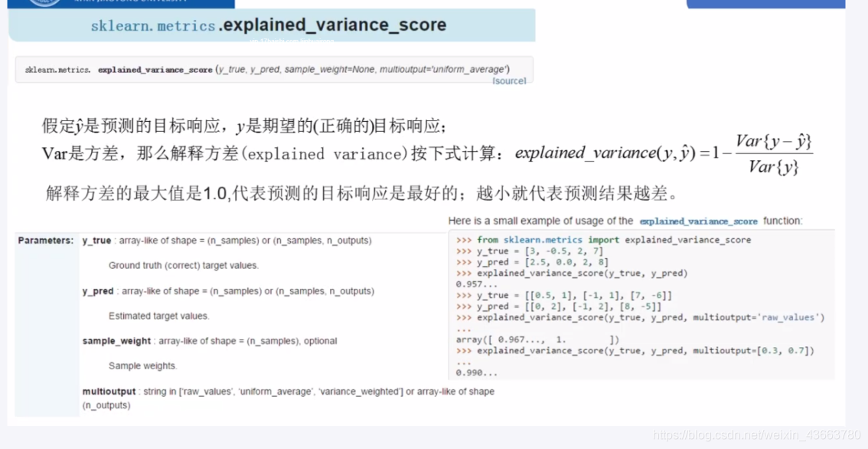This screenshot has height=449, width=868.
Task: Select the sample_weight parameter name
Action: coord(116,341)
